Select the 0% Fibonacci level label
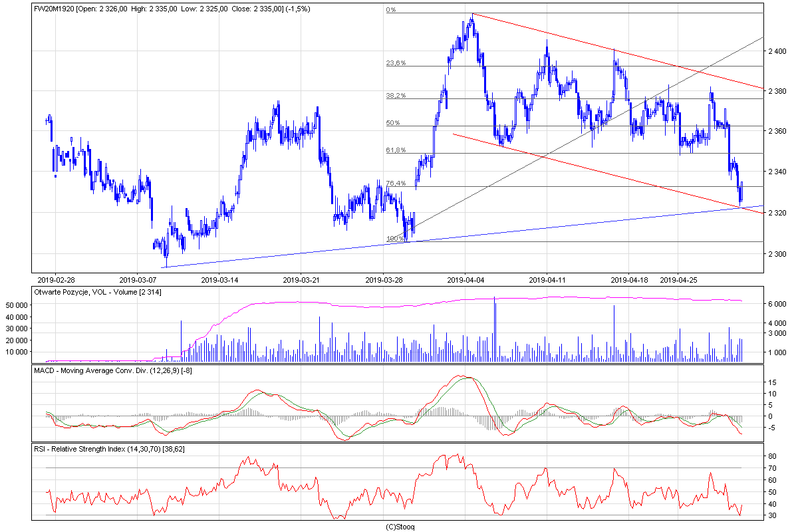Screen dimensions: 798x532 pos(391,10)
